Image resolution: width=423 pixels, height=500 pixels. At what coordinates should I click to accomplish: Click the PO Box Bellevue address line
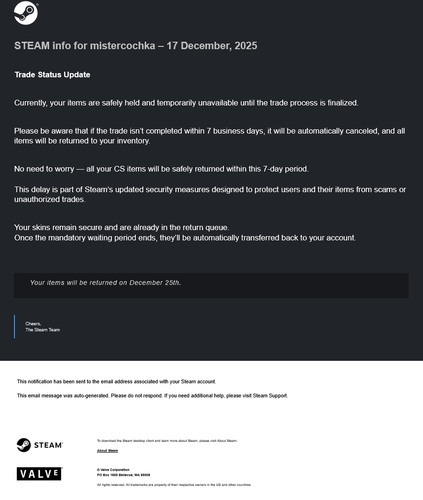[123, 475]
